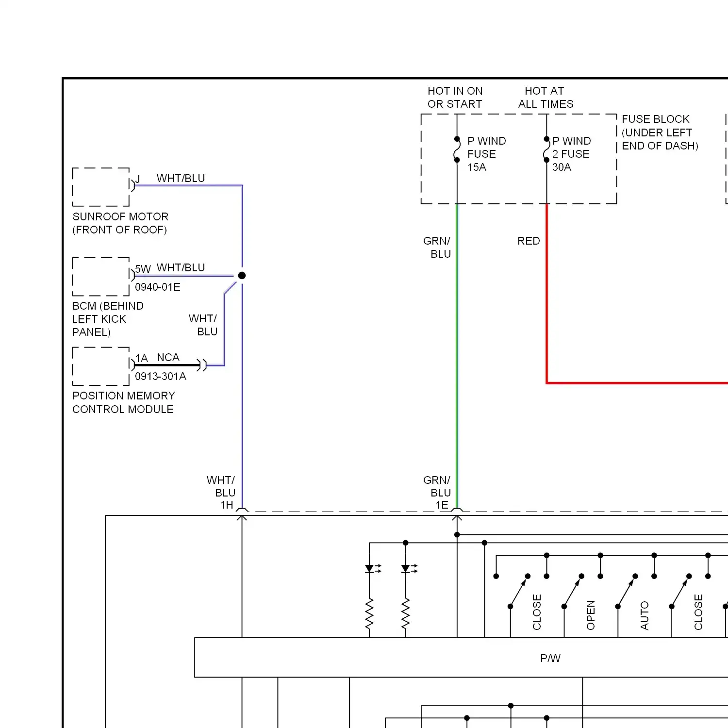Click the "5W" pin label
The height and width of the screenshot is (728, 728).
(x=143, y=269)
